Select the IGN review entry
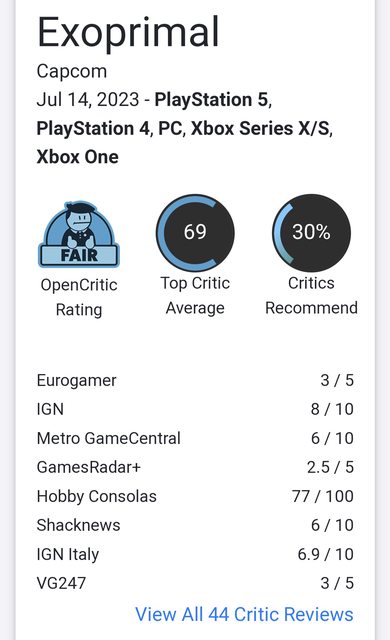Screen dimensions: 390x640 pos(195,409)
